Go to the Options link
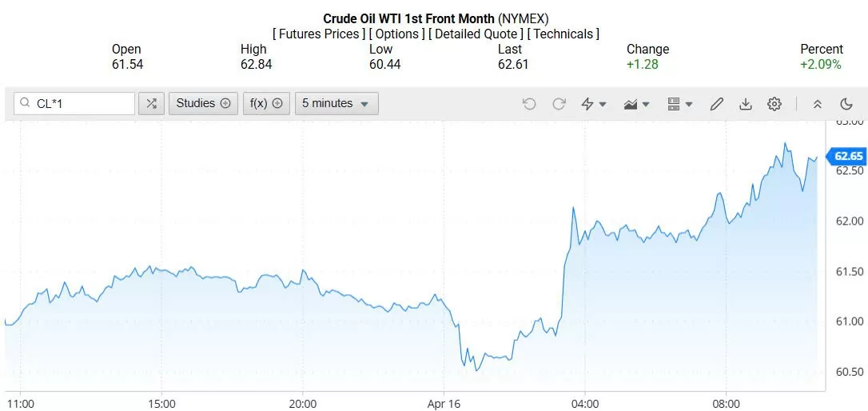The height and width of the screenshot is (411, 868). [x=397, y=34]
